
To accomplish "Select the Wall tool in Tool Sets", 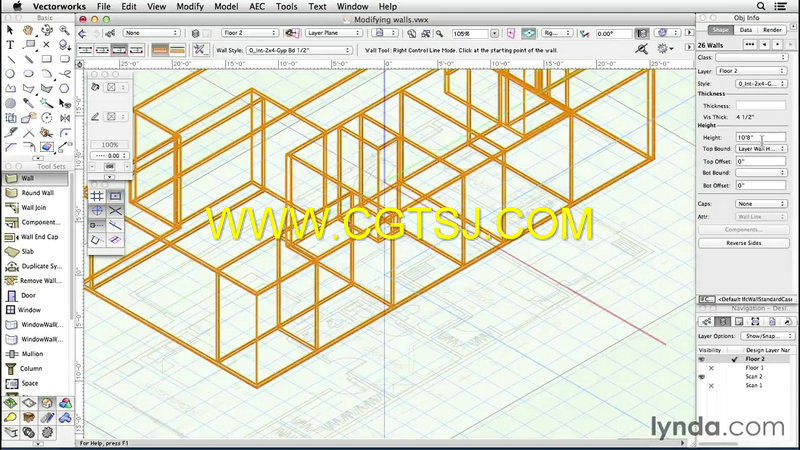I will (x=35, y=178).
